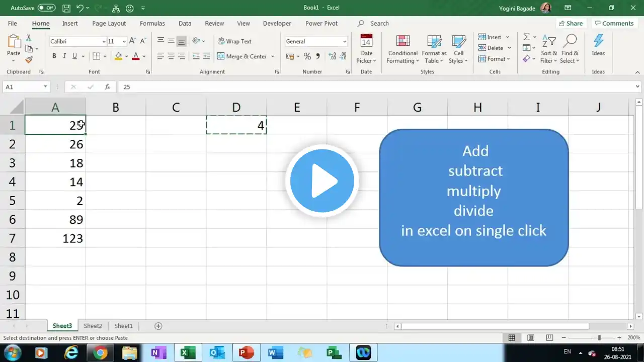Increase font size with the larger A
The height and width of the screenshot is (362, 644).
pyautogui.click(x=132, y=41)
